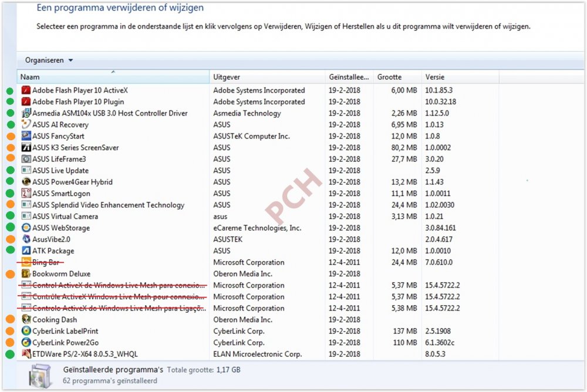Image resolution: width=587 pixels, height=392 pixels.
Task: Sort by the Geïnstallee... date column
Action: (x=349, y=77)
